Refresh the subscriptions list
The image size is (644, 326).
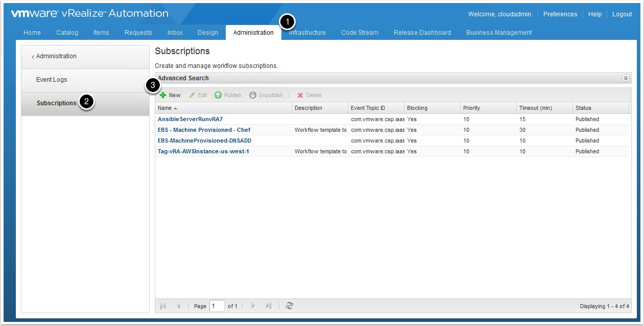pos(290,306)
